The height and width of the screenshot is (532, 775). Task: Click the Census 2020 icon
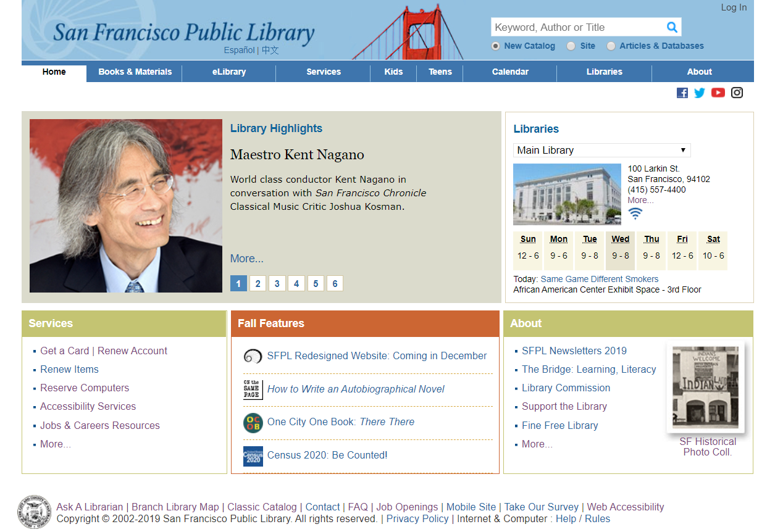(x=253, y=456)
